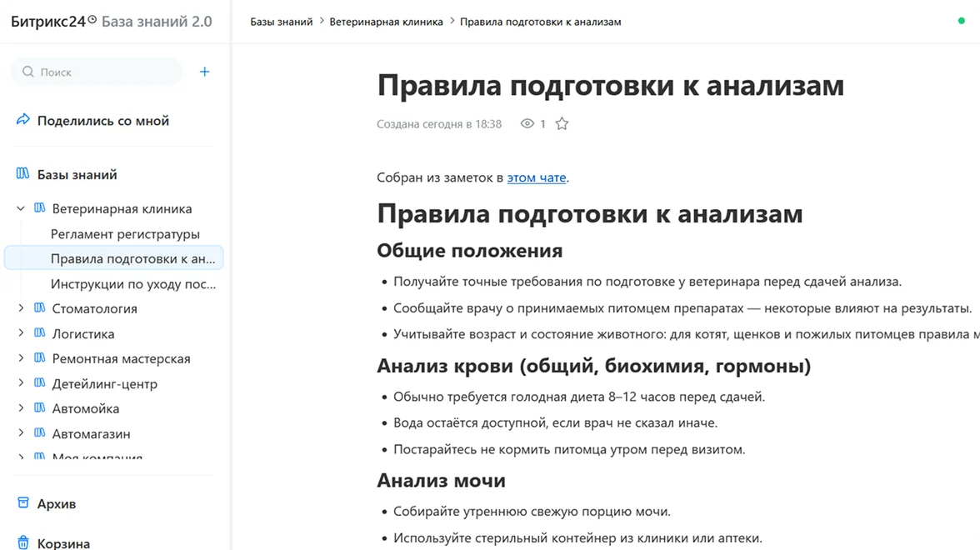980x550 pixels.
Task: Open the 'Регламент регистратуры' article
Action: [125, 233]
